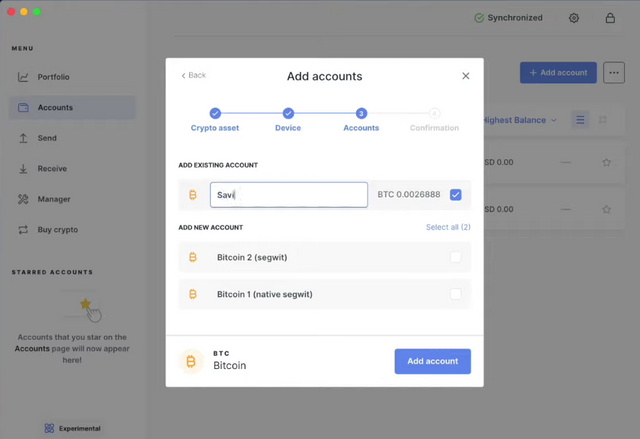Click the BTC 0.0026888 balance text
640x439 pixels.
[409, 195]
